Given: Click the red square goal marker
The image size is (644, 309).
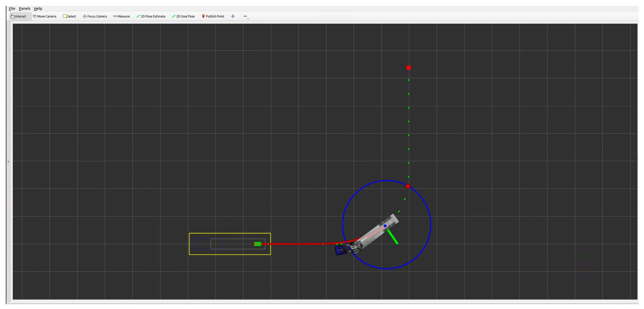Looking at the screenshot, I should (x=409, y=68).
